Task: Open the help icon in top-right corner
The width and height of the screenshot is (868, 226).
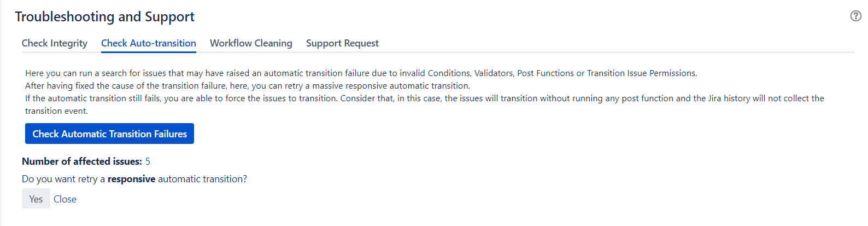Action: [856, 16]
